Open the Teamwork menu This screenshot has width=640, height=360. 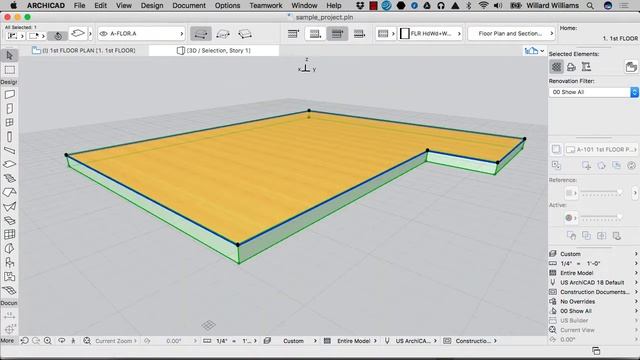pyautogui.click(x=266, y=5)
